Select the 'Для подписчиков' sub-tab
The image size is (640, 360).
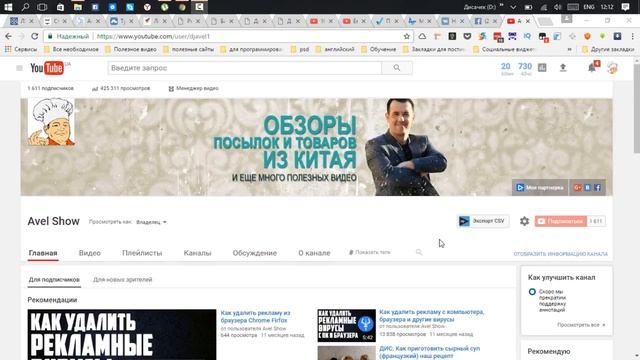point(54,280)
